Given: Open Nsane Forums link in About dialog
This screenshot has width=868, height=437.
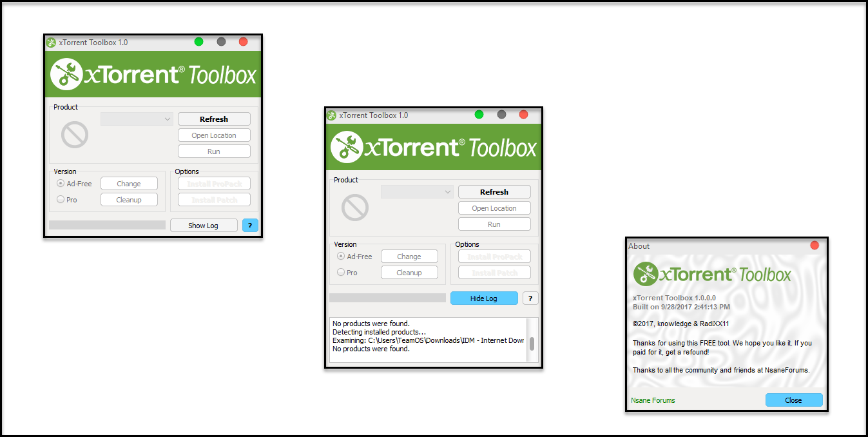Looking at the screenshot, I should (653, 400).
